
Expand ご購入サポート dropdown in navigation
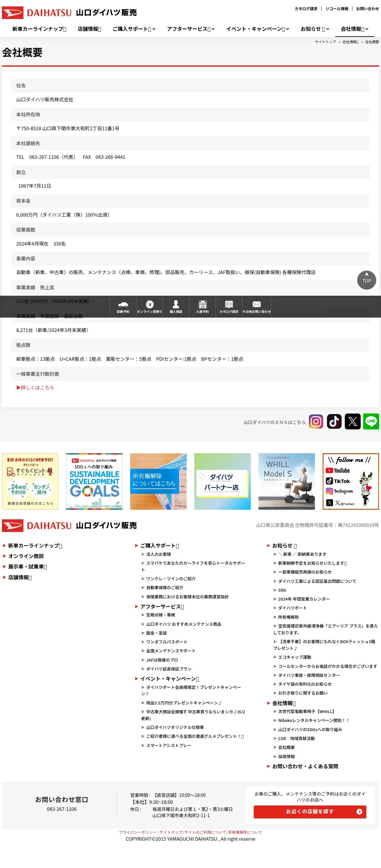tap(134, 29)
